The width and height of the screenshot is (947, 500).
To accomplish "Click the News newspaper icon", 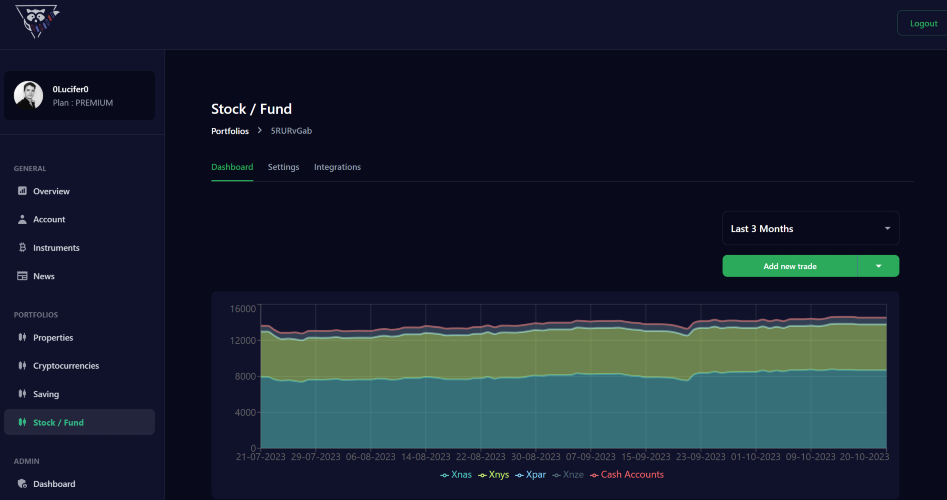I will tap(22, 276).
